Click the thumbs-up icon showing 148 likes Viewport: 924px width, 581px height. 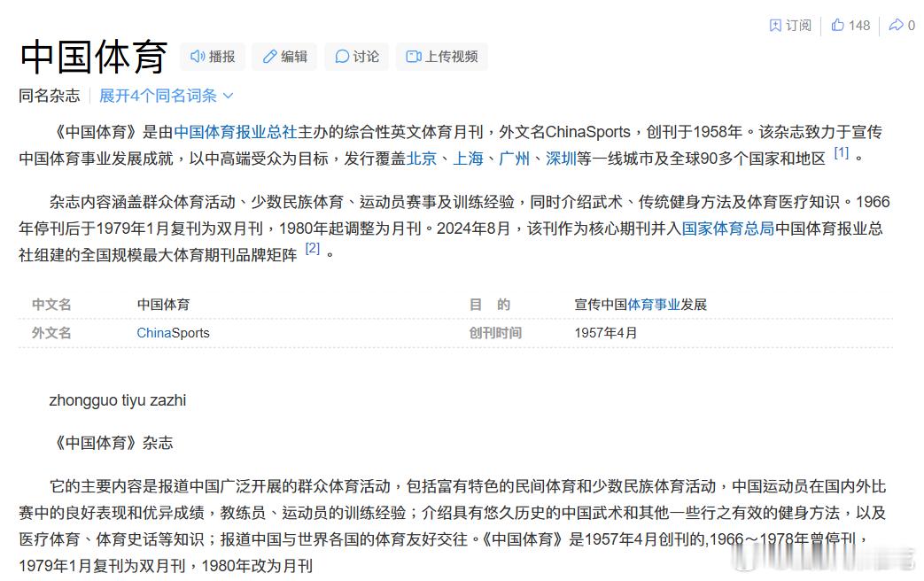tap(839, 25)
